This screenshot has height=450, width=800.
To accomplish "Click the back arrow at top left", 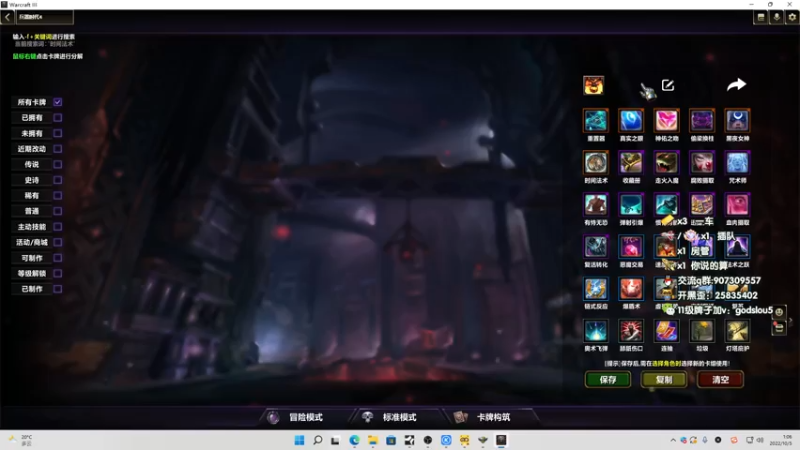I will [7, 17].
